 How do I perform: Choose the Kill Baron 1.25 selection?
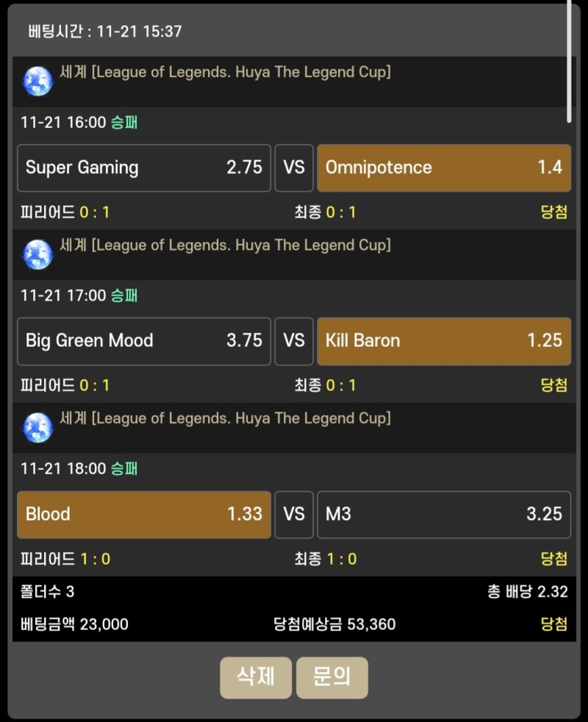(443, 341)
